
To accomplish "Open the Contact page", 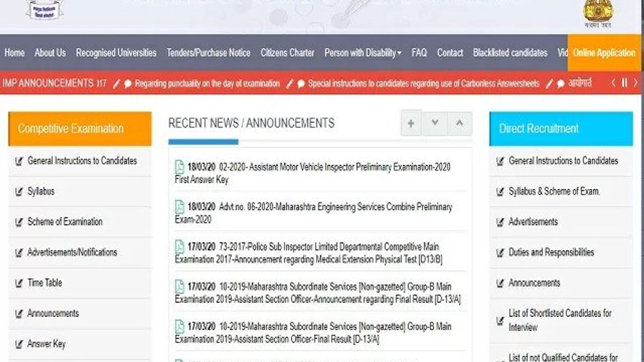I will pyautogui.click(x=450, y=53).
